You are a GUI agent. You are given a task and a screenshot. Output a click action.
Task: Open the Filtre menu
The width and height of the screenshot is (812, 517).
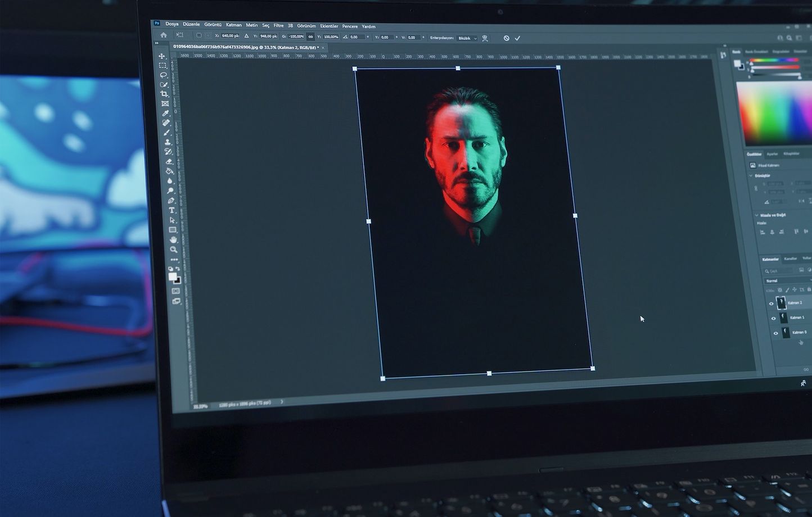(x=278, y=25)
